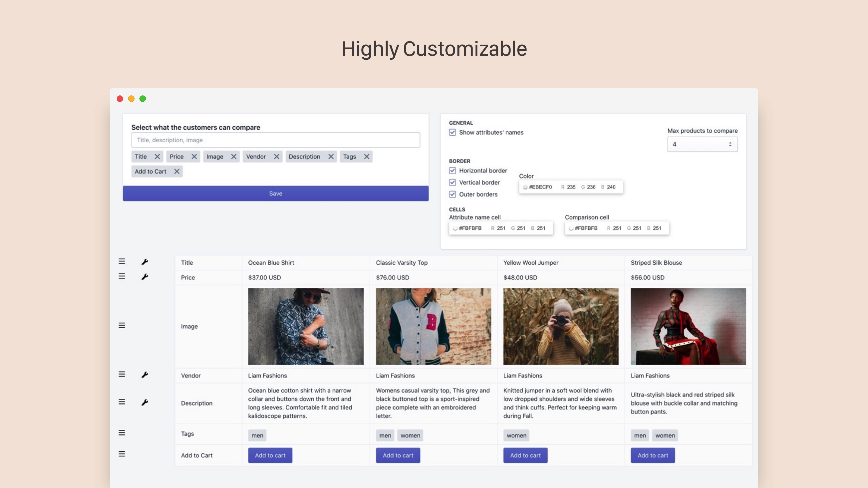Click the blue Save button
Image resolution: width=868 pixels, height=488 pixels.
tap(275, 193)
